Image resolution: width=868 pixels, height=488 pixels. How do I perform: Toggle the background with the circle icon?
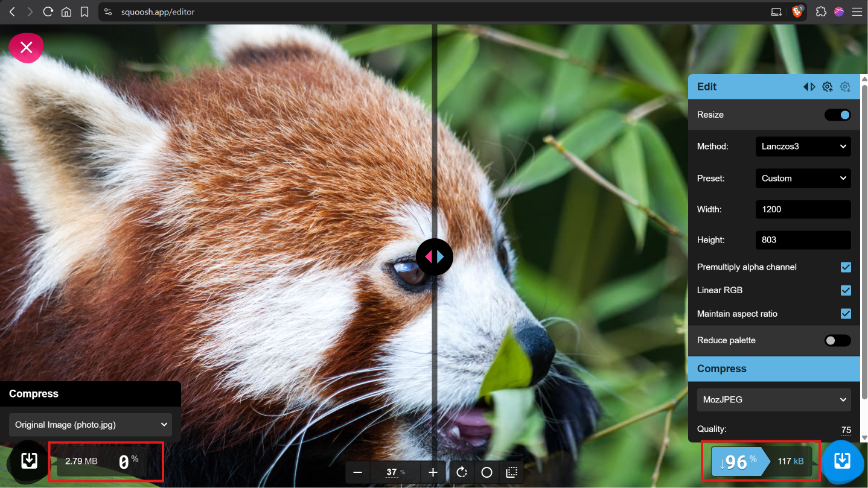pos(487,472)
